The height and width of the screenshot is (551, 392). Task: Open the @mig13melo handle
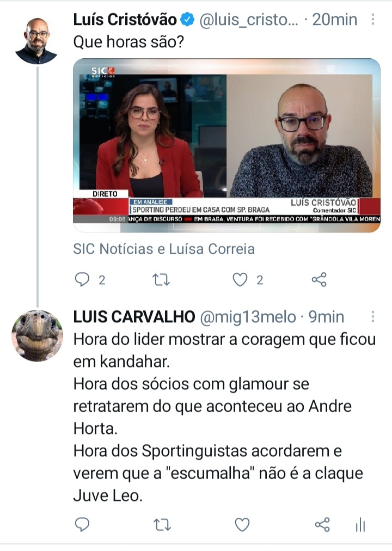(x=248, y=317)
